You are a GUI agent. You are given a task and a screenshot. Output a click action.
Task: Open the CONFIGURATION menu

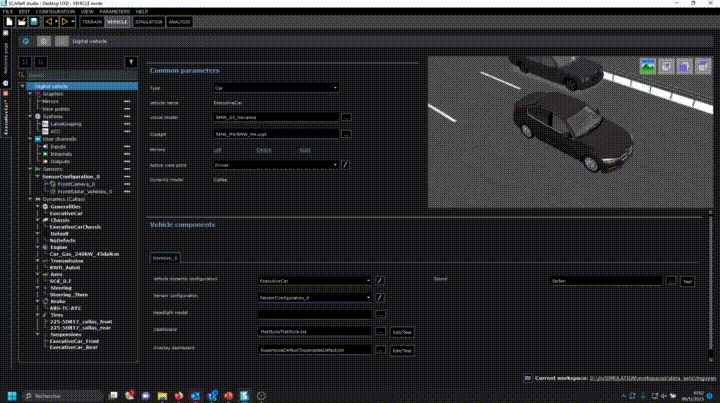pos(55,11)
